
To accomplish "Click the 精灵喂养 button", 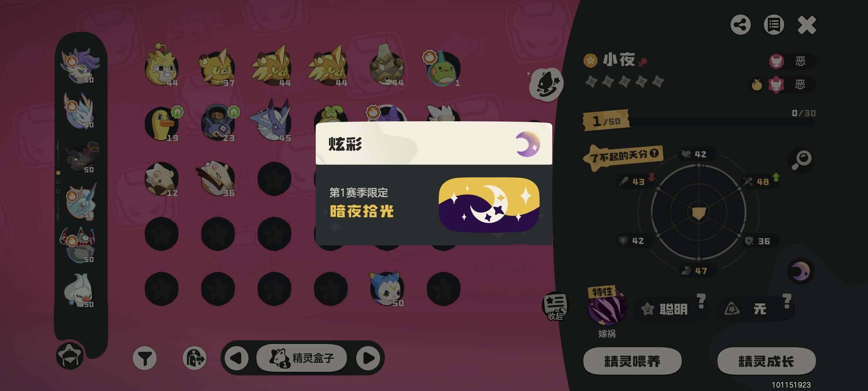I will pyautogui.click(x=632, y=361).
